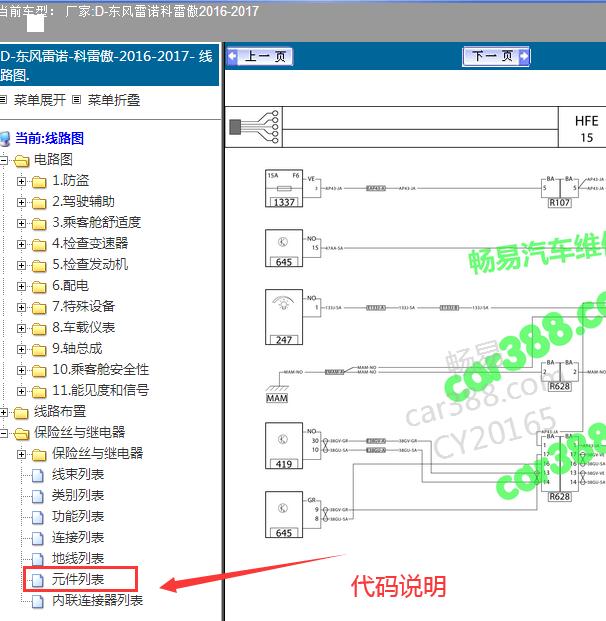Click component 419 in the wiring diagram

(284, 446)
